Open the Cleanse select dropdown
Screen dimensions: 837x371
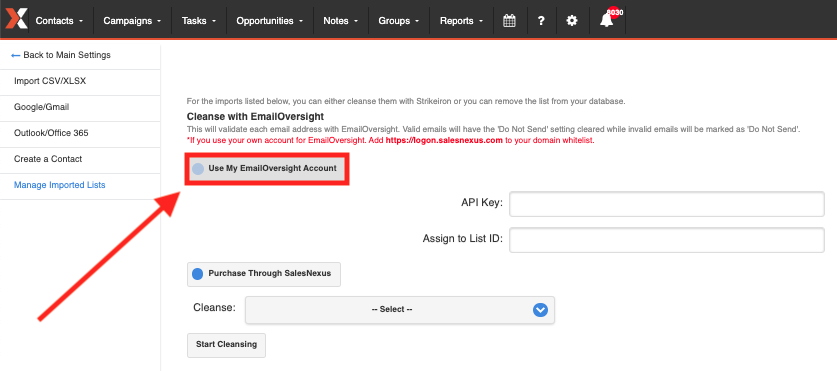pyautogui.click(x=400, y=310)
